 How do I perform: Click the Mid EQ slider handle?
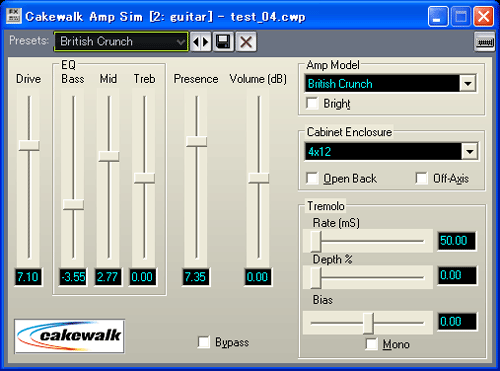coord(109,156)
